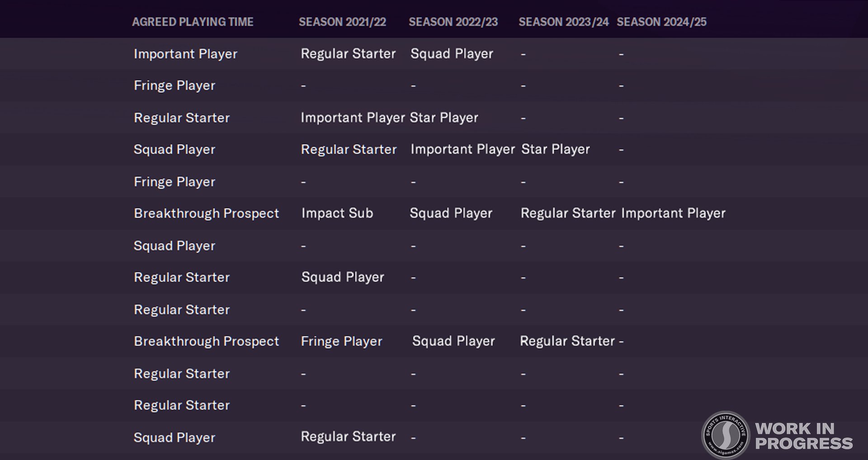Select Important Player under Season 2021/22
The height and width of the screenshot is (460, 868).
tap(353, 118)
